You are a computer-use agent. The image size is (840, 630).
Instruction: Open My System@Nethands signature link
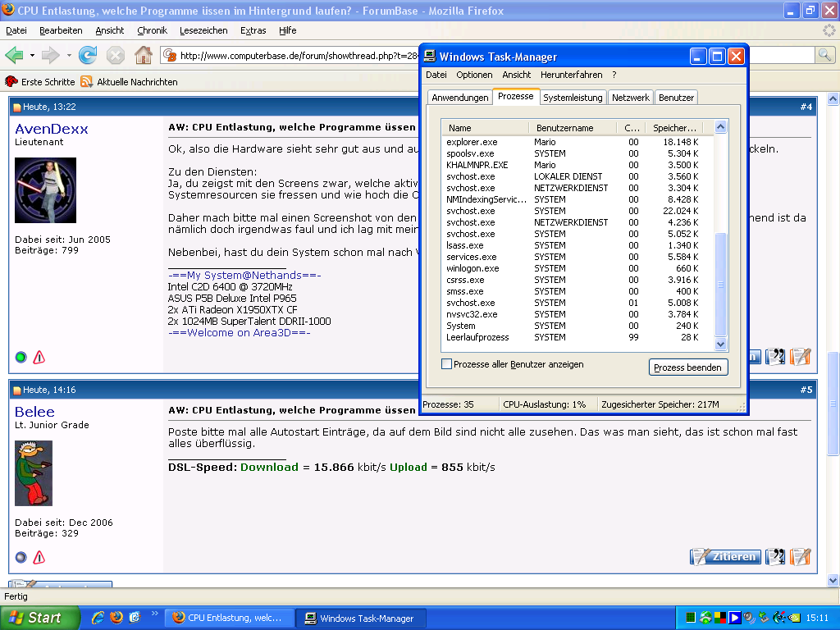pyautogui.click(x=244, y=276)
